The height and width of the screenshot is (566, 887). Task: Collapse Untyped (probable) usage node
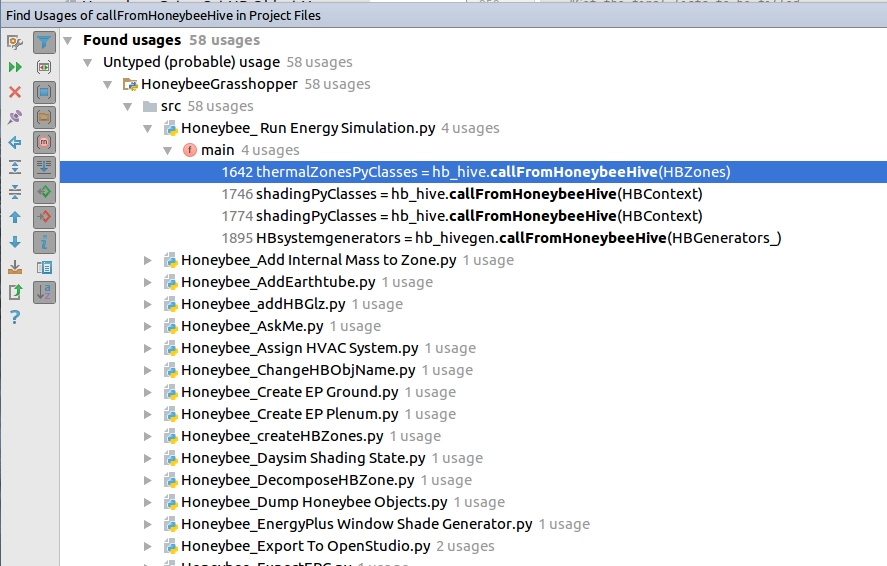click(88, 62)
